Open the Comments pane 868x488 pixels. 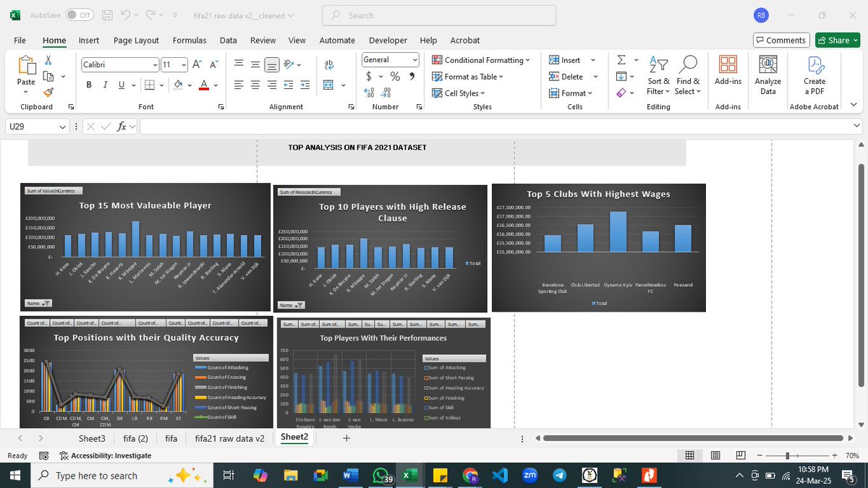coord(781,40)
